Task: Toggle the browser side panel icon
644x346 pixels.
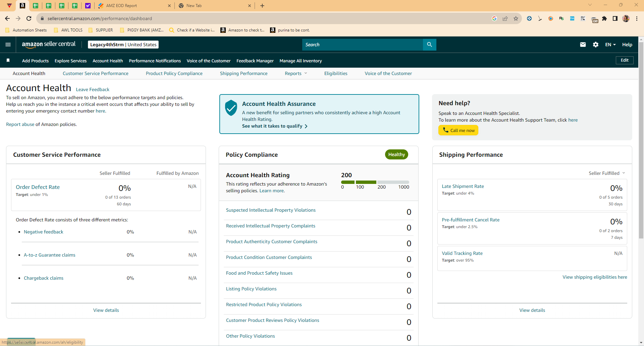Action: point(615,18)
